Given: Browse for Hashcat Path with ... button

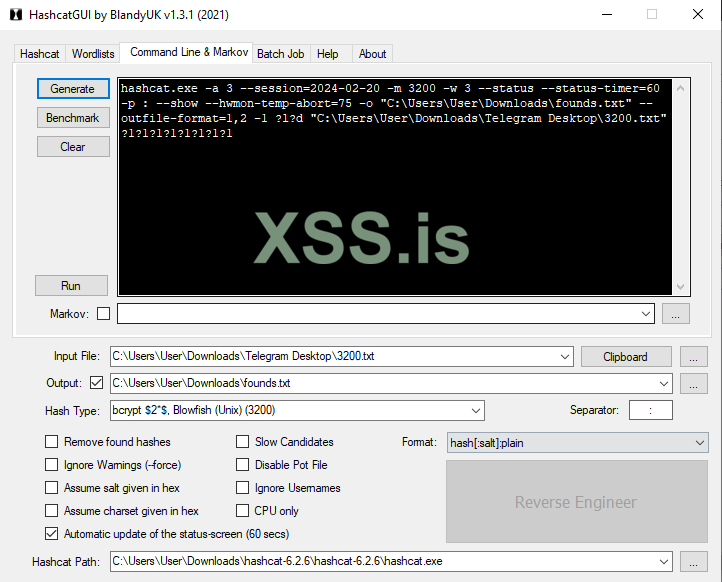Looking at the screenshot, I should click(693, 562).
